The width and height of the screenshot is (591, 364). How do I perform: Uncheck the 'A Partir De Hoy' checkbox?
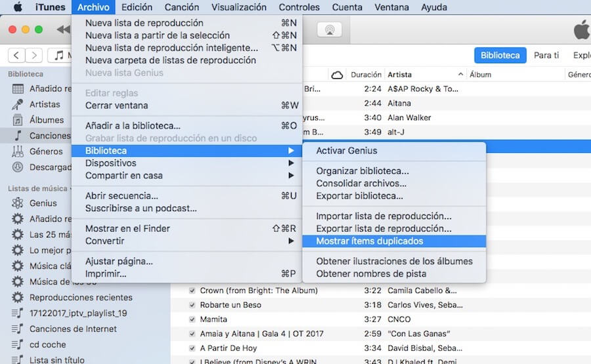(192, 348)
